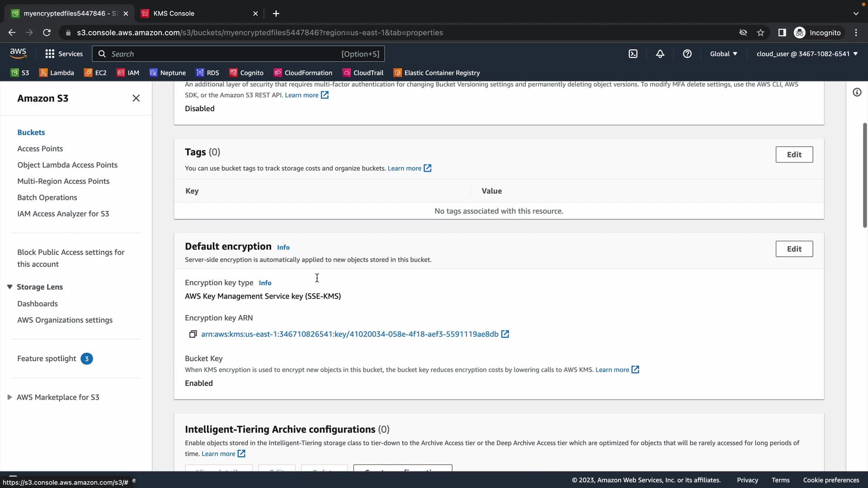Open the notifications bell
The image size is (868, 488).
660,54
